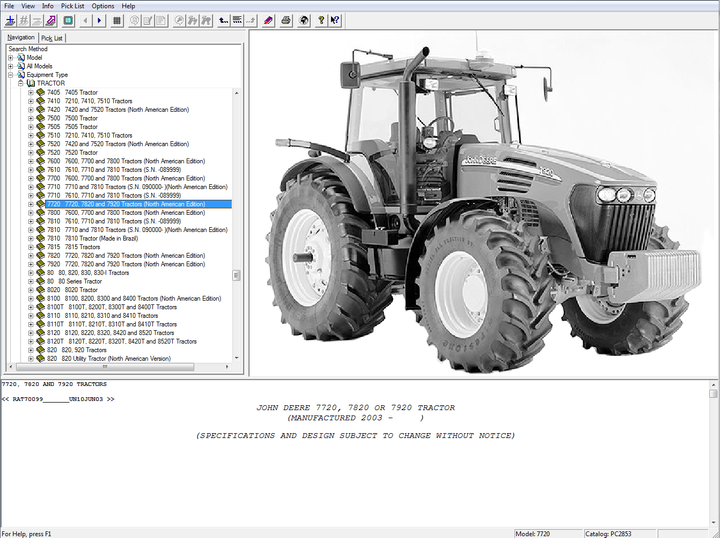720x538 pixels.
Task: Open the Options menu
Action: (103, 6)
